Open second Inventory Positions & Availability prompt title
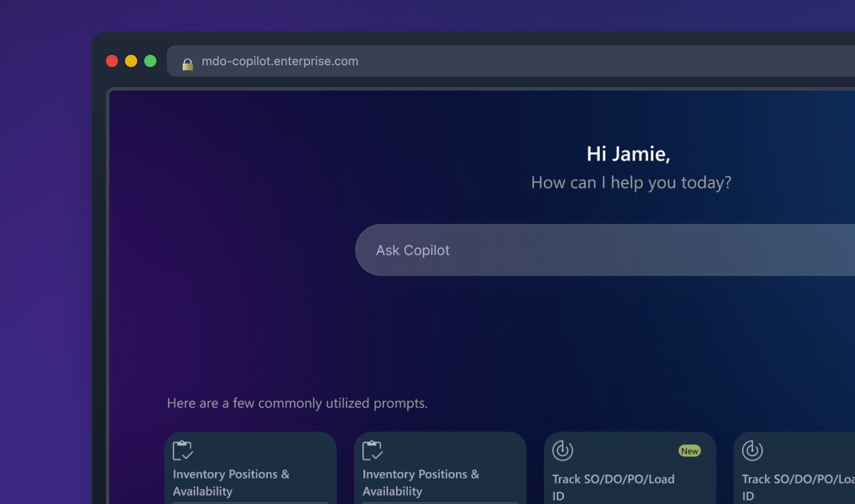This screenshot has height=504, width=855. (420, 482)
